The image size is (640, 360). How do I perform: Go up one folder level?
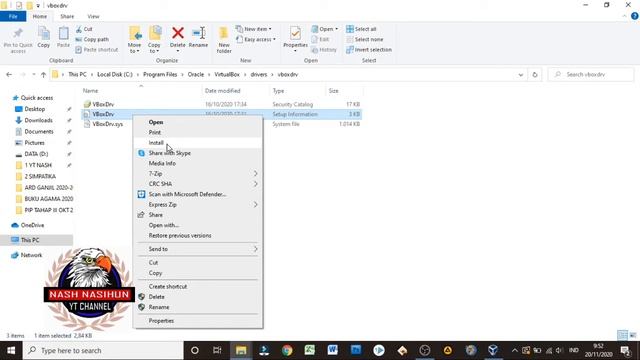[43, 75]
